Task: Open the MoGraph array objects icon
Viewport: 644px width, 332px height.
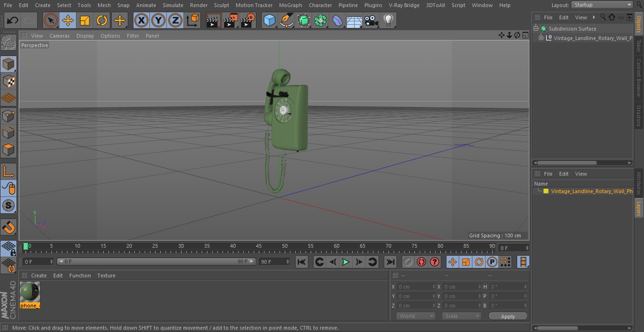Action: 321,21
